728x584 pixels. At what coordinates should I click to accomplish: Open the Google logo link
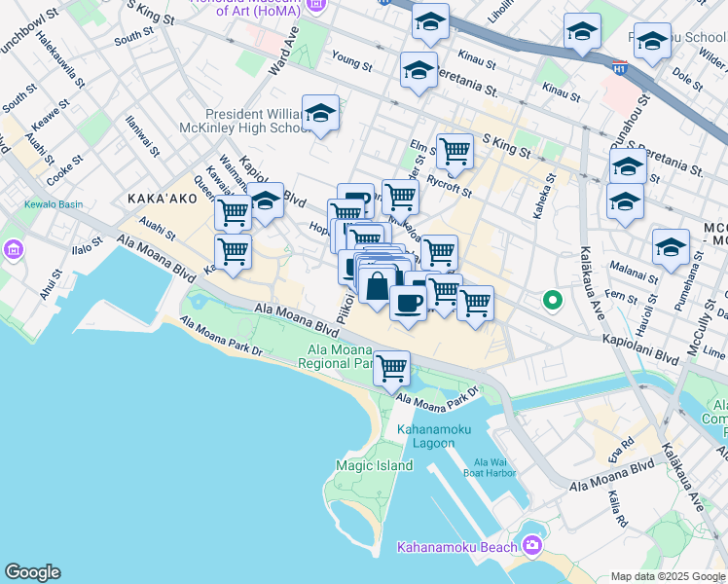pyautogui.click(x=32, y=572)
